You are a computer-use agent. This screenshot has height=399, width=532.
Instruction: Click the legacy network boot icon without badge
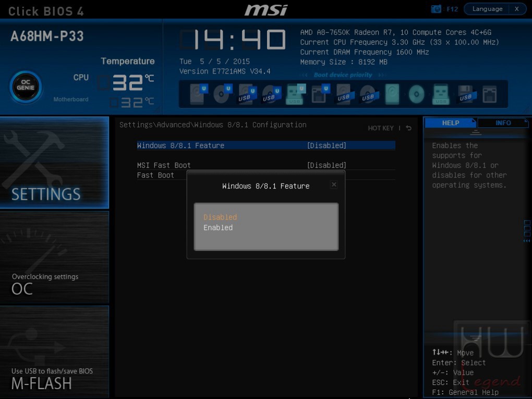(490, 94)
